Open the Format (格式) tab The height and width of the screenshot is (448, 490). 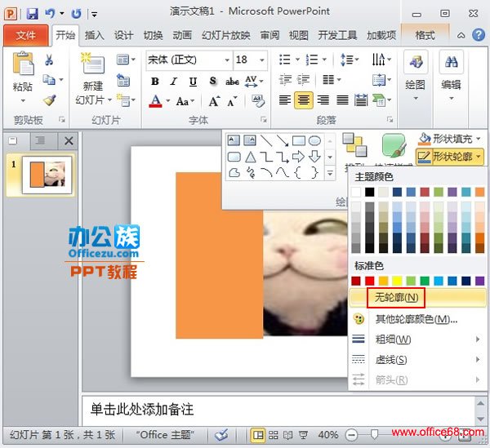(425, 35)
